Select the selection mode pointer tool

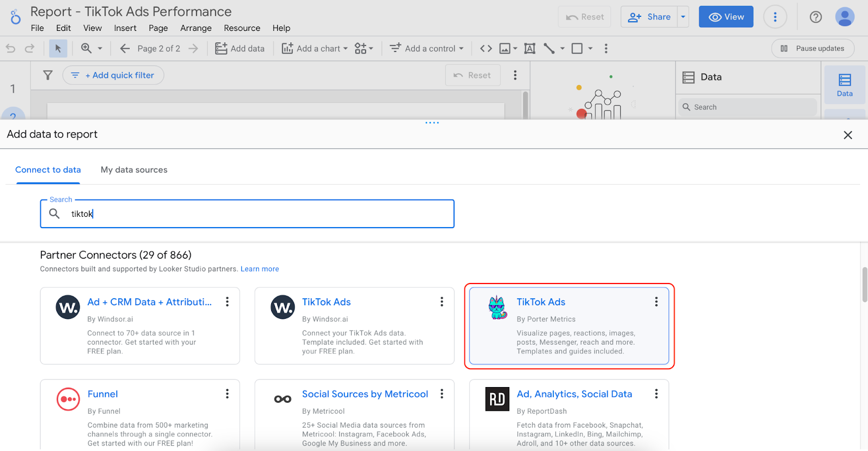[58, 48]
